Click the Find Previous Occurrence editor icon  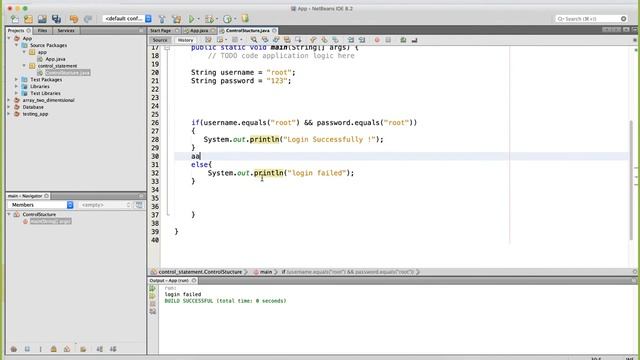coord(265,40)
